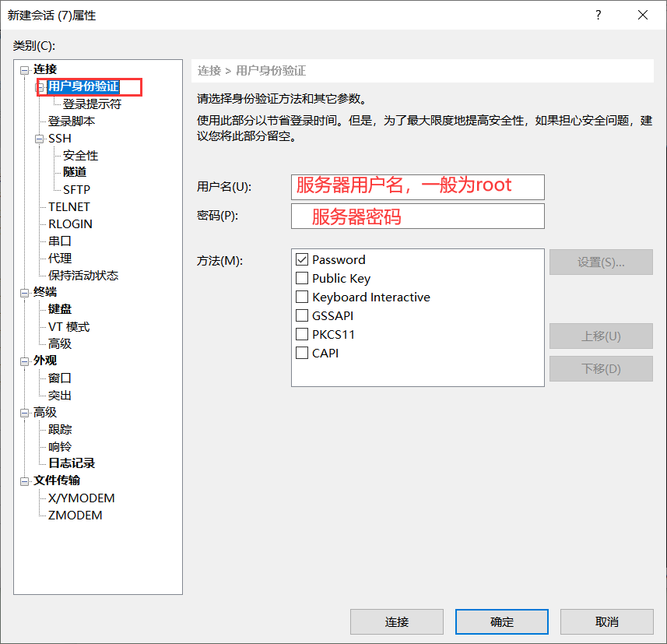
Task: Enable Keyboard Interactive checkbox
Action: coord(302,297)
